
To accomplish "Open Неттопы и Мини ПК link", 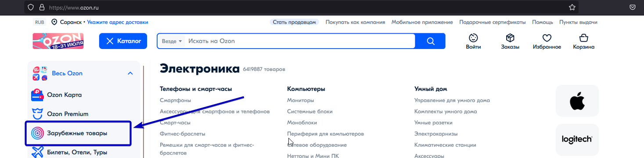I will pos(313,156).
